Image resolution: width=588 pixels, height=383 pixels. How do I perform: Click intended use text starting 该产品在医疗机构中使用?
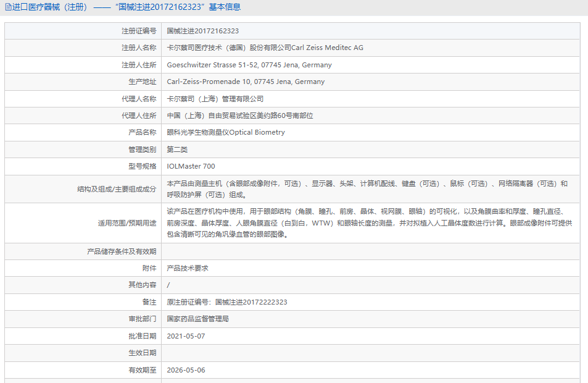click(370, 223)
